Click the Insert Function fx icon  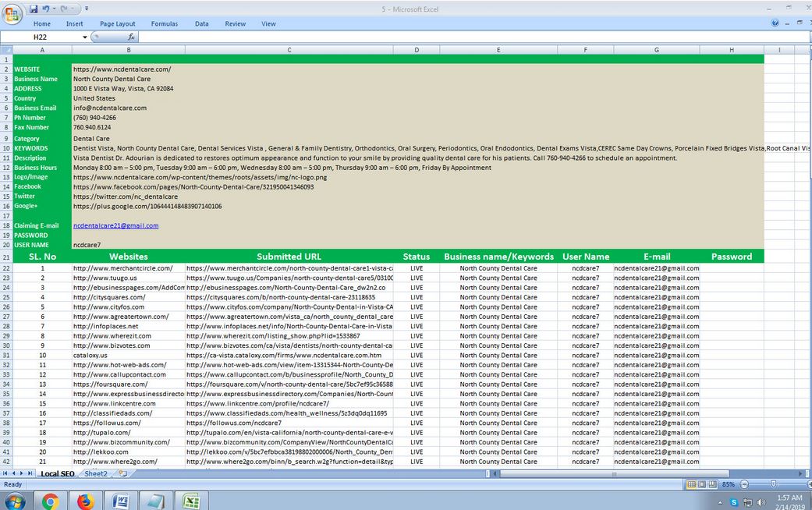(131, 37)
